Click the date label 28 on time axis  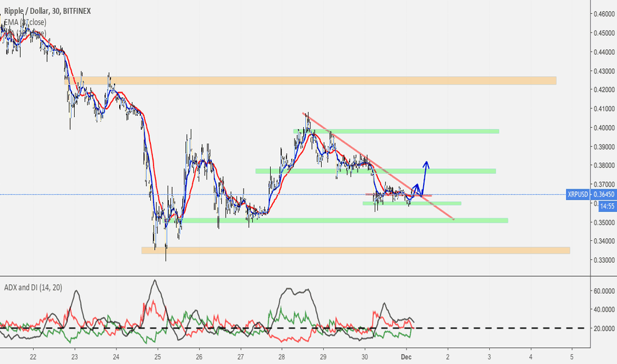pyautogui.click(x=282, y=357)
